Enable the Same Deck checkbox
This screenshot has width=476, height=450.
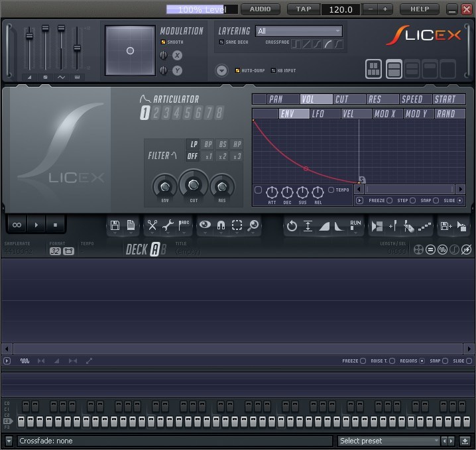221,42
